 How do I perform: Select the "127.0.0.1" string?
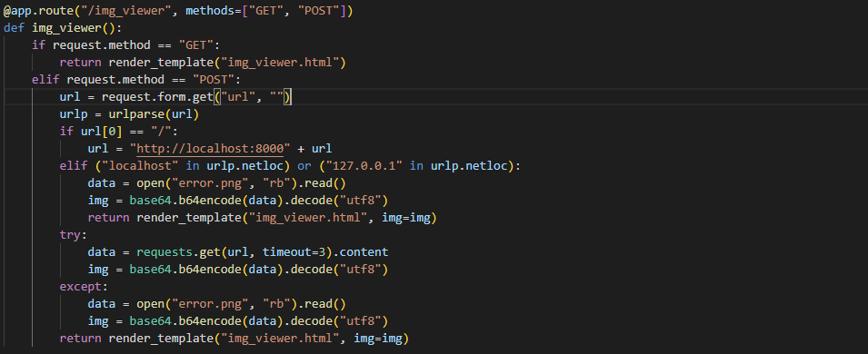[364, 166]
